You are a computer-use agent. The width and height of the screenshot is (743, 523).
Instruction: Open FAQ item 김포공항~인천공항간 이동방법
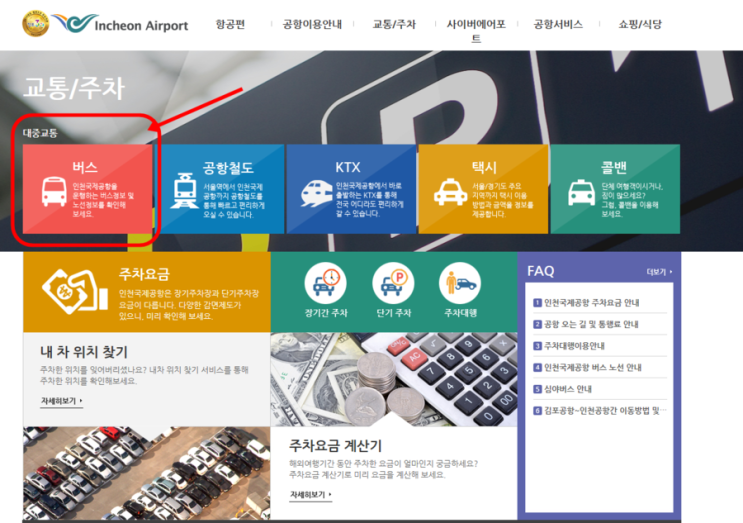tap(600, 411)
